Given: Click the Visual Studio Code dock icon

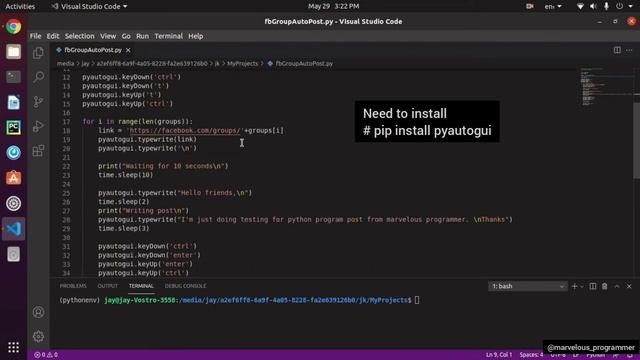Looking at the screenshot, I should 13,229.
